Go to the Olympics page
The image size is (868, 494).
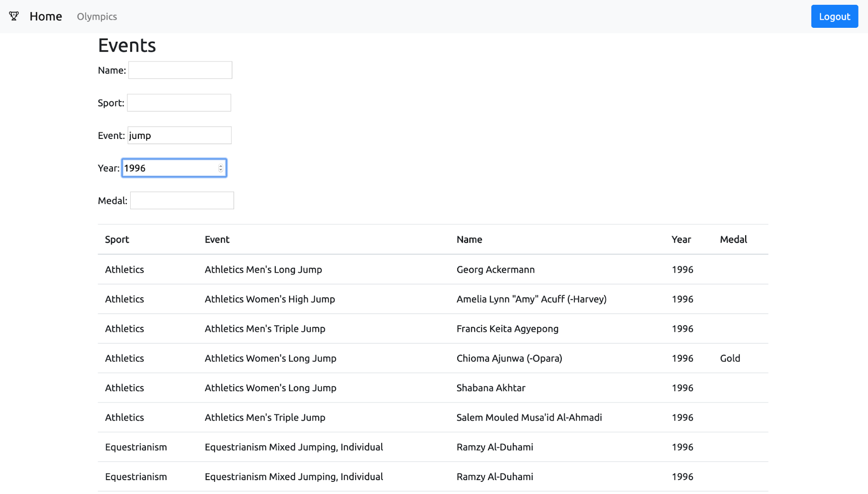(97, 16)
